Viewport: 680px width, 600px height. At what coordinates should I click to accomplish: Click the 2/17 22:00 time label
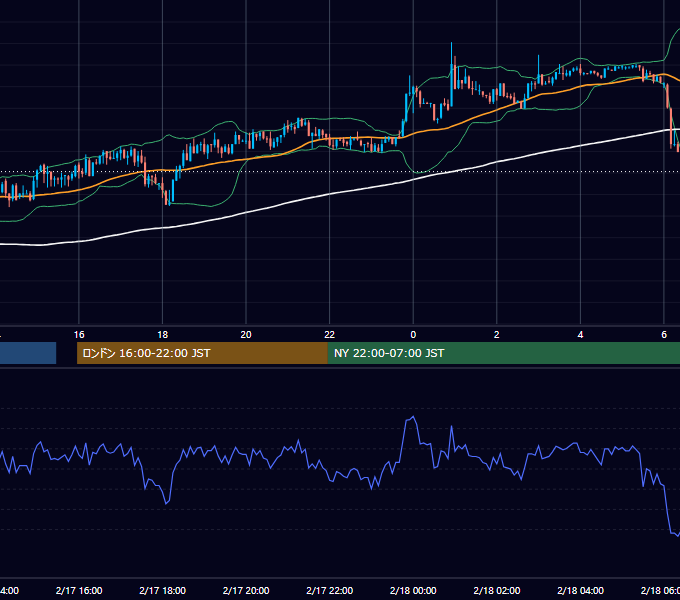330,590
